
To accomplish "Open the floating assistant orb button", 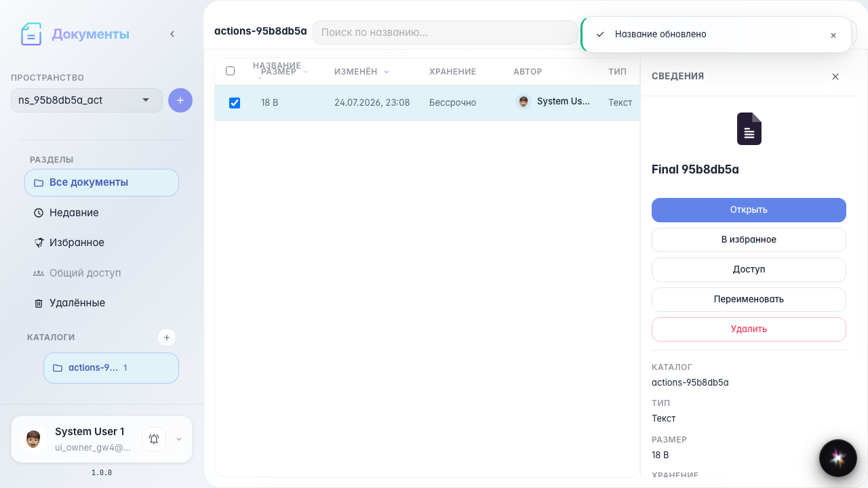I will [837, 458].
